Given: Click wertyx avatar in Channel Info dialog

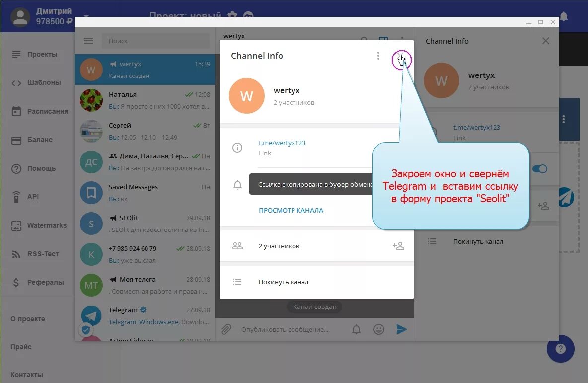Looking at the screenshot, I should (x=246, y=96).
